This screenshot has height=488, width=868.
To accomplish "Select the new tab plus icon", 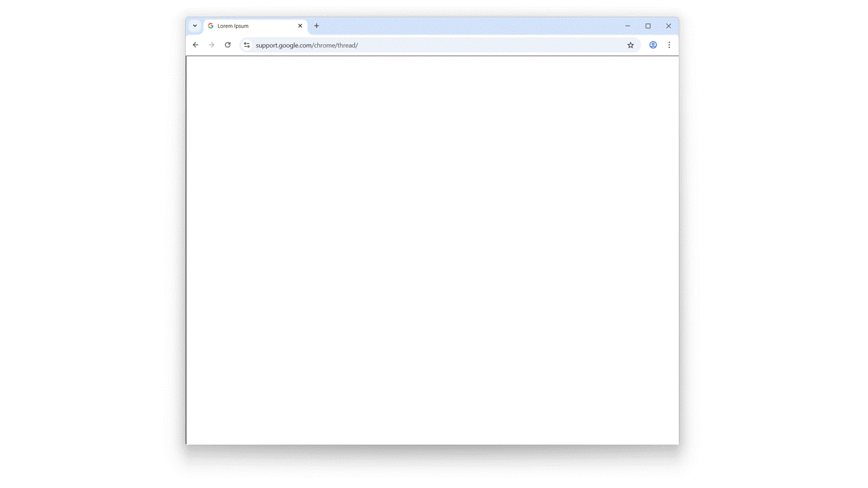I will point(316,26).
